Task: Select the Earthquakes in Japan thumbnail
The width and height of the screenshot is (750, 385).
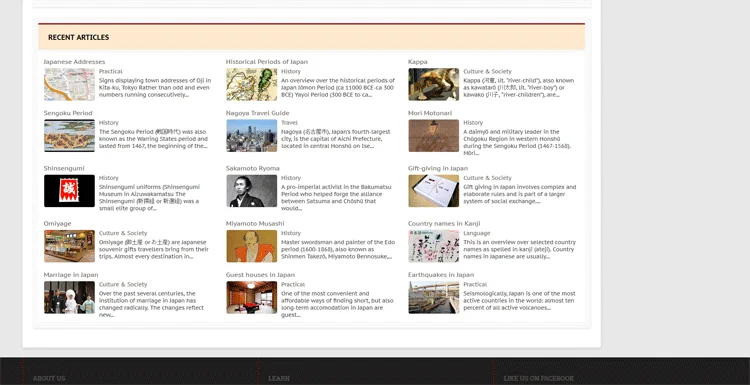Action: (433, 297)
